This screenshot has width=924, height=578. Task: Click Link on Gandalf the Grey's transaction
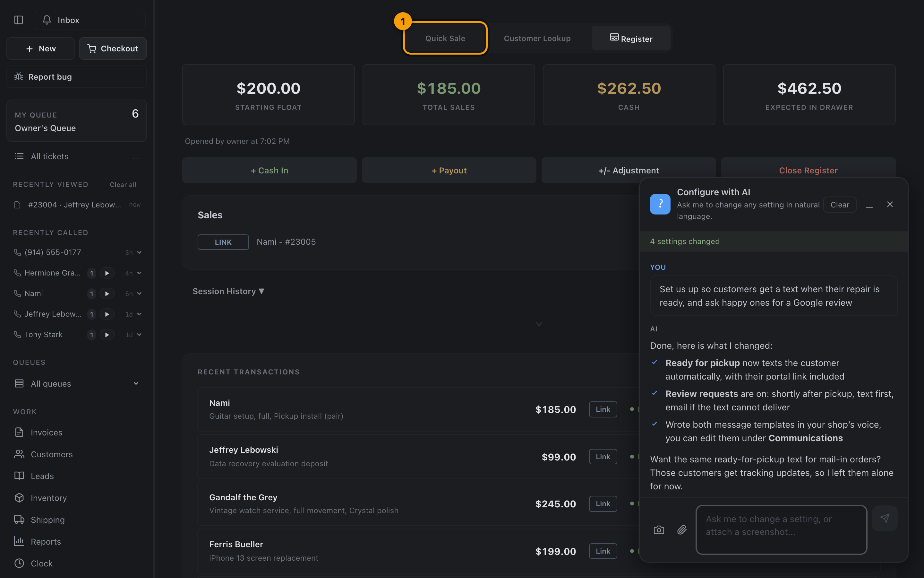coord(603,504)
